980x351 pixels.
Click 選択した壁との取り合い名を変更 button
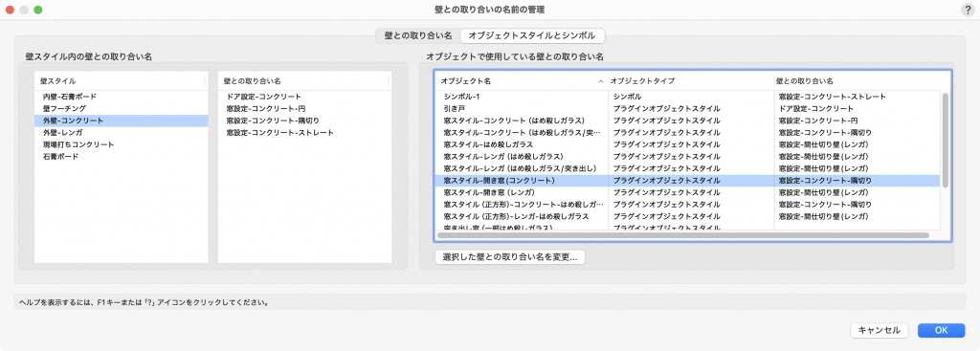coord(509,256)
